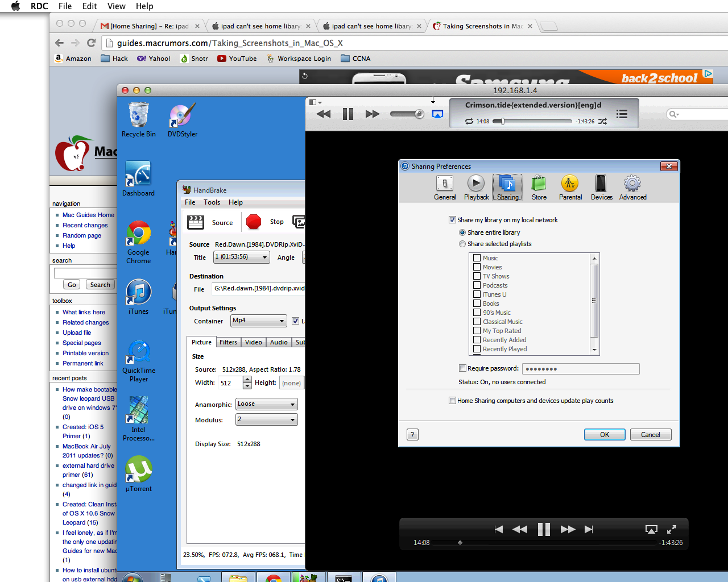Open the iTunes Up Next list icon
The width and height of the screenshot is (728, 582).
click(622, 114)
